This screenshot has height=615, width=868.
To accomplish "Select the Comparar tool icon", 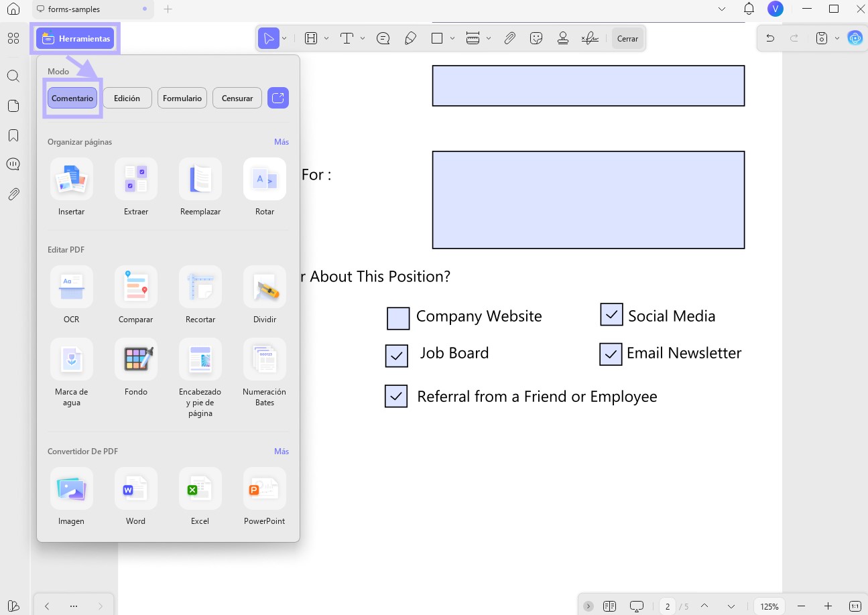I will click(136, 287).
